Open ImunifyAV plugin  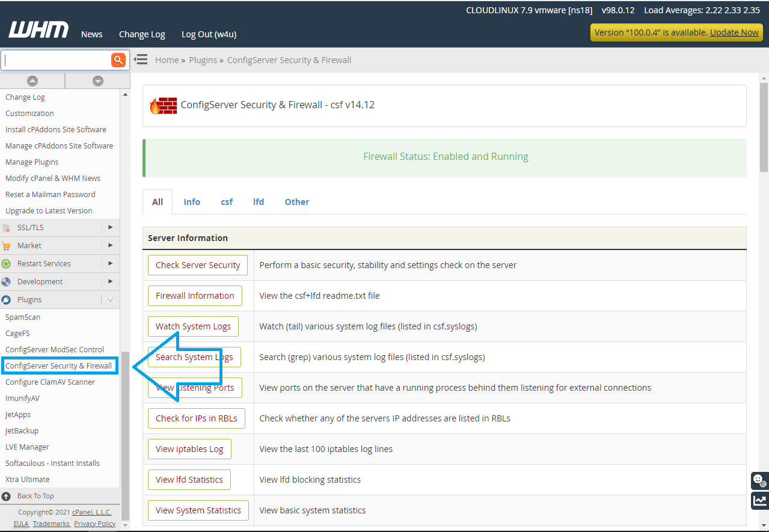[22, 399]
